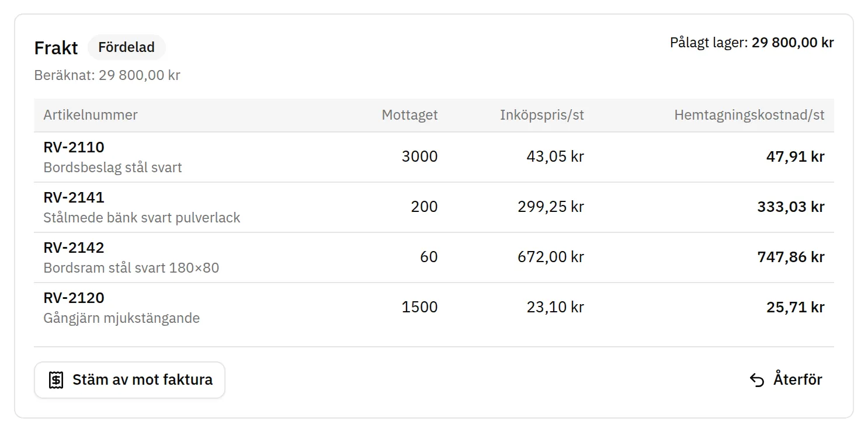The height and width of the screenshot is (432, 868).
Task: Select the Inköpspris/st column header
Action: [541, 115]
